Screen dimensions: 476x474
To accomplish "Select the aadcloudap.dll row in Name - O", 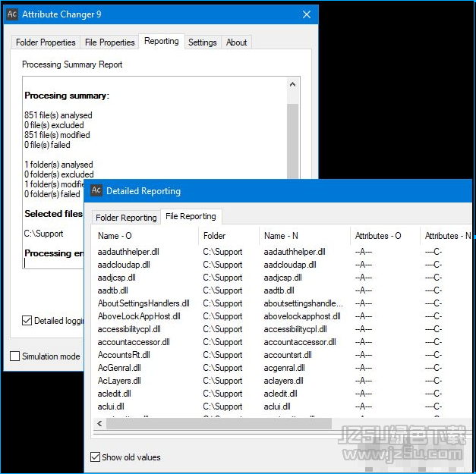I will point(124,265).
